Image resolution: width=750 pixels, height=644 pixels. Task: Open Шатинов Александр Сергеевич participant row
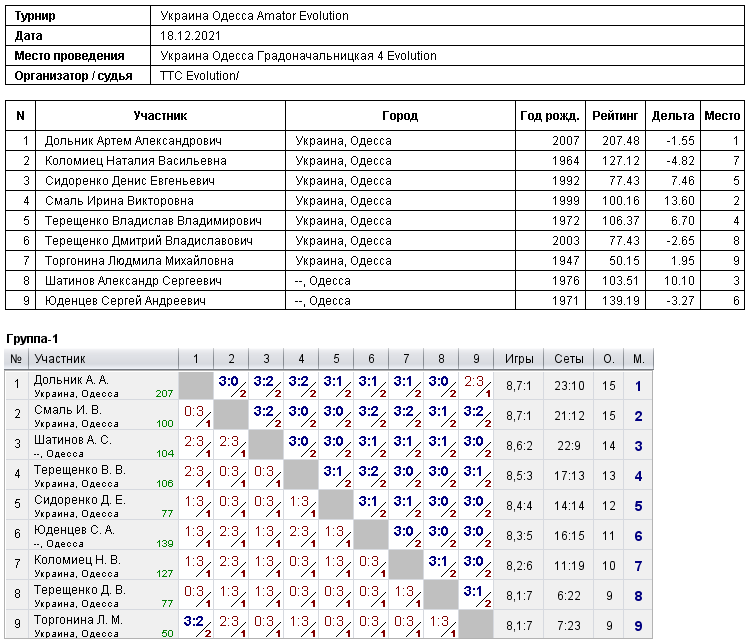click(x=375, y=281)
